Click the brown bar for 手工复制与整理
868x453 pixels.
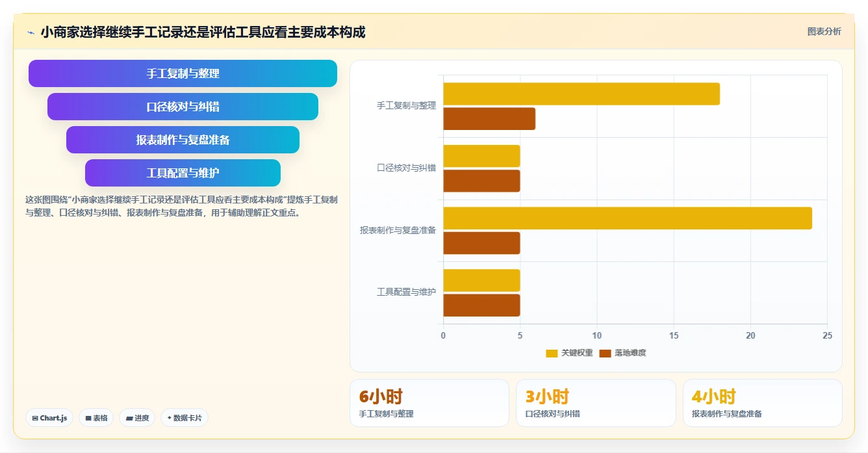coord(489,119)
